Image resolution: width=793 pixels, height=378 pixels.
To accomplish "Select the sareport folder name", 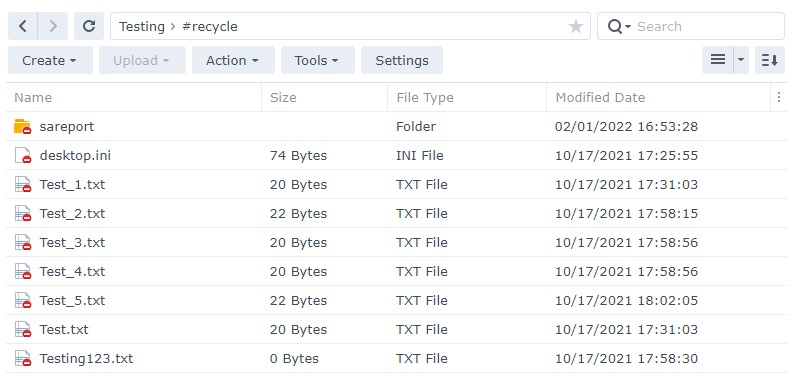I will point(67,127).
